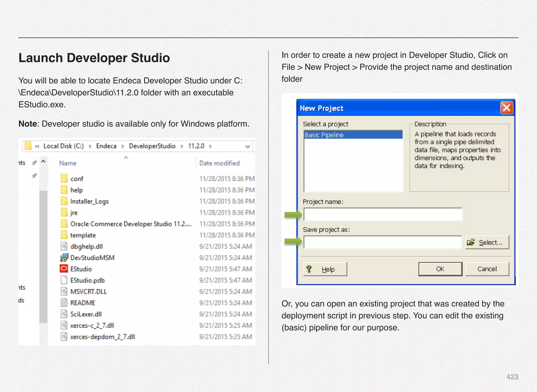Select the dbghelp.dll file icon
The width and height of the screenshot is (537, 392).
(64, 246)
